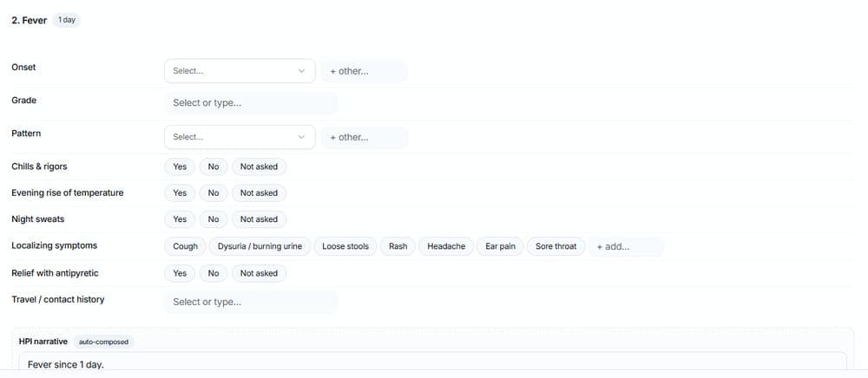Focus the Grade 'Select or type' field
This screenshot has width=868, height=378.
tap(251, 103)
